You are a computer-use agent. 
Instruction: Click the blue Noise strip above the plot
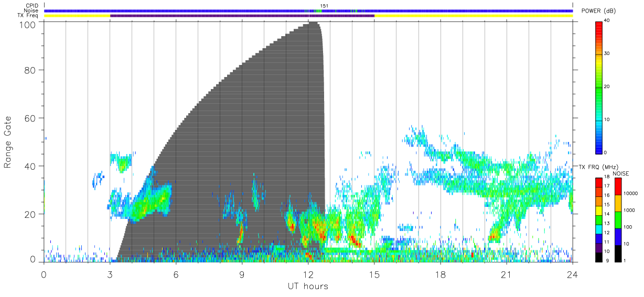click(x=308, y=10)
